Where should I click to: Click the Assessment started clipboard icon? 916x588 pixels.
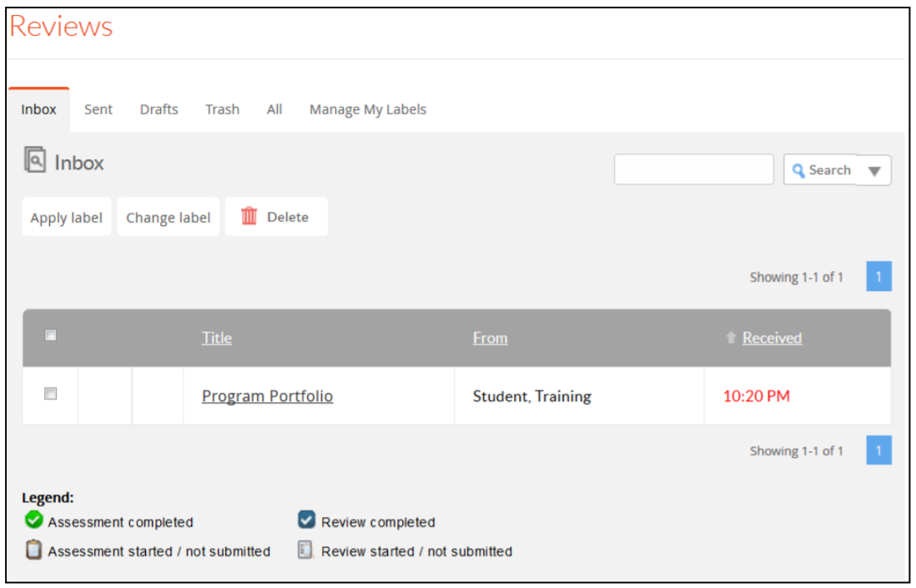[x=33, y=550]
